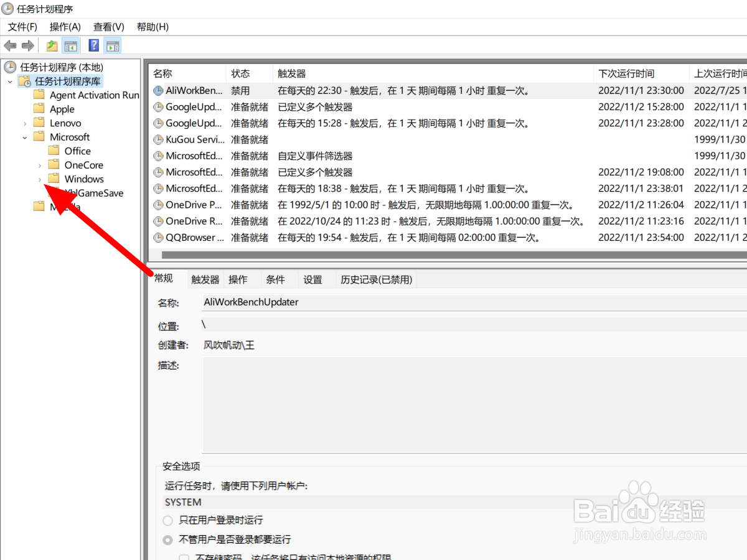Select the Windows folder in tree
This screenshot has height=560, width=747.
tap(84, 179)
